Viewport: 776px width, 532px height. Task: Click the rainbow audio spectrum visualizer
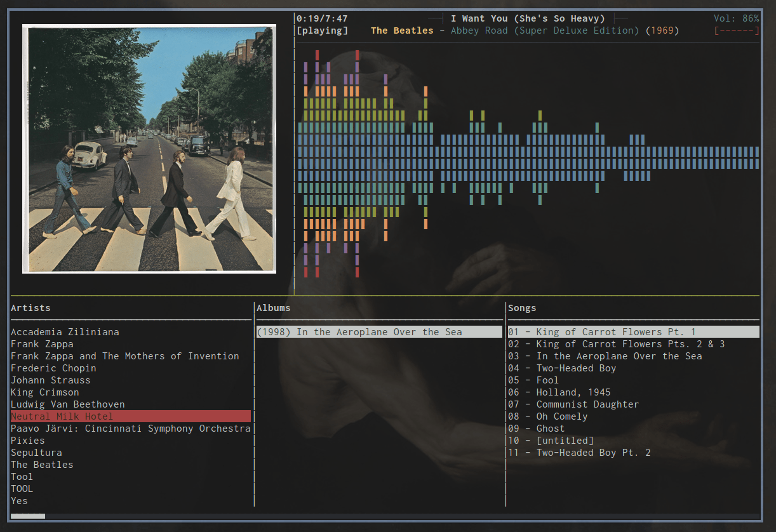pyautogui.click(x=528, y=164)
